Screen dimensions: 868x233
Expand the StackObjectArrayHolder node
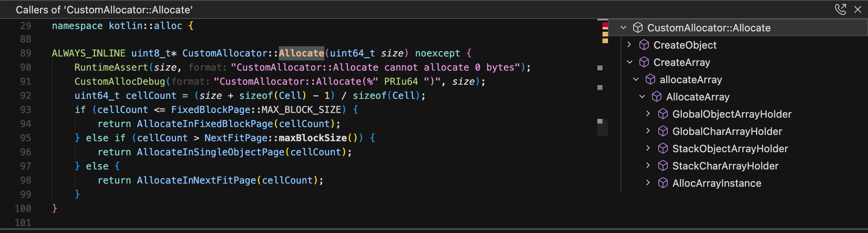tap(648, 148)
